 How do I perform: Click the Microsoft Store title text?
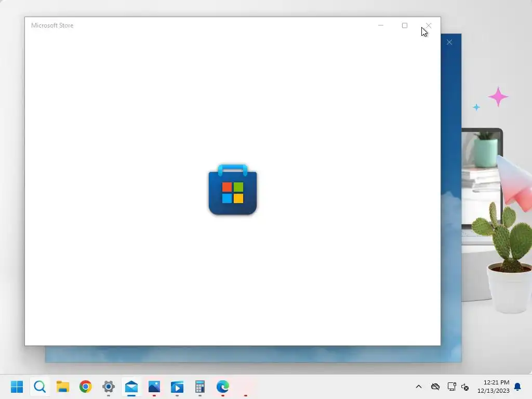tap(52, 25)
